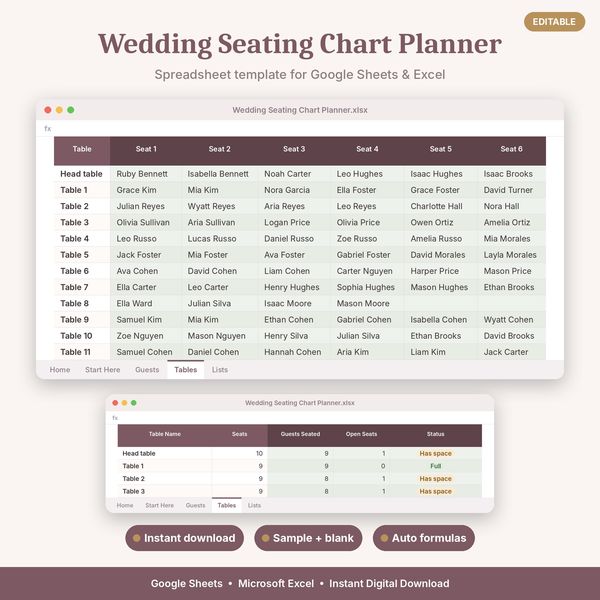The width and height of the screenshot is (600, 600).
Task: Switch to Guests tab in lower window
Action: tap(196, 505)
